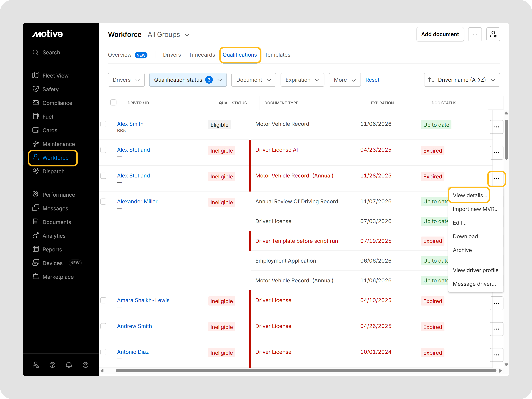Click Reset filters link

pyautogui.click(x=372, y=80)
